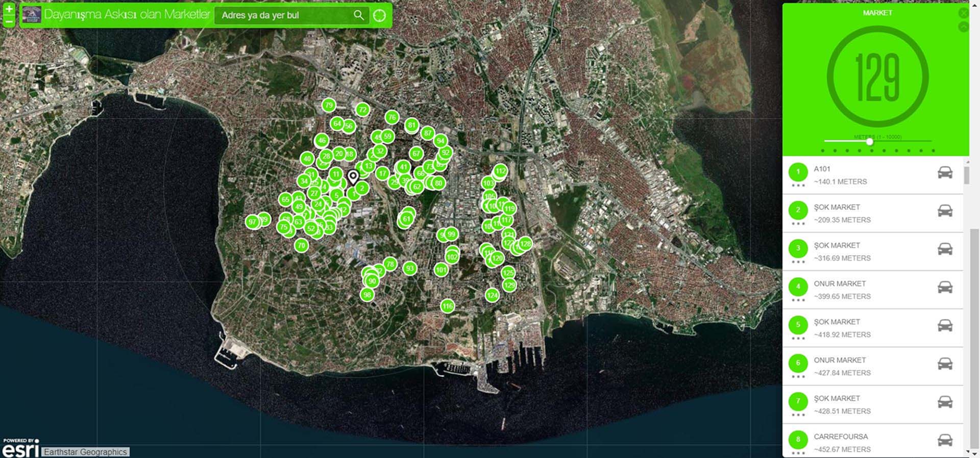Click map marker number 81

pos(412,125)
